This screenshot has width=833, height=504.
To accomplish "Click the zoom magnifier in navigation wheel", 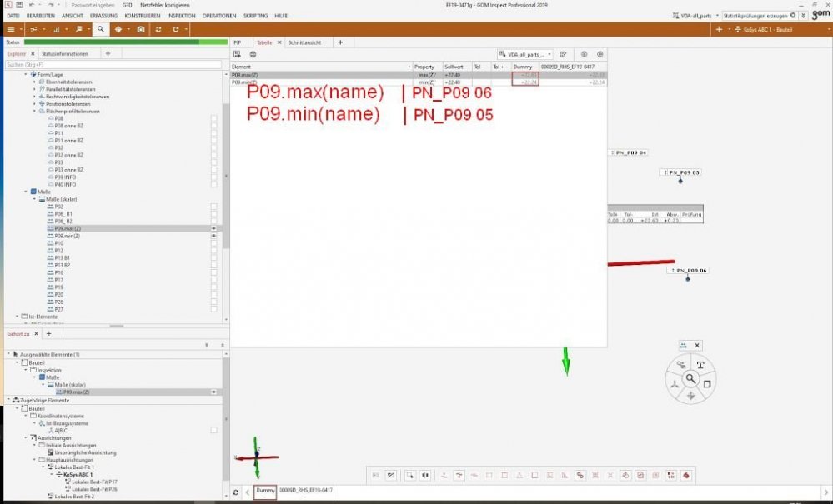I will [x=690, y=379].
